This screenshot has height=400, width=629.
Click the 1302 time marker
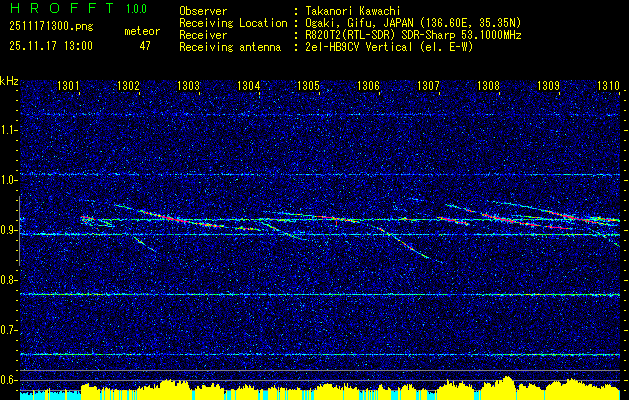tap(128, 85)
